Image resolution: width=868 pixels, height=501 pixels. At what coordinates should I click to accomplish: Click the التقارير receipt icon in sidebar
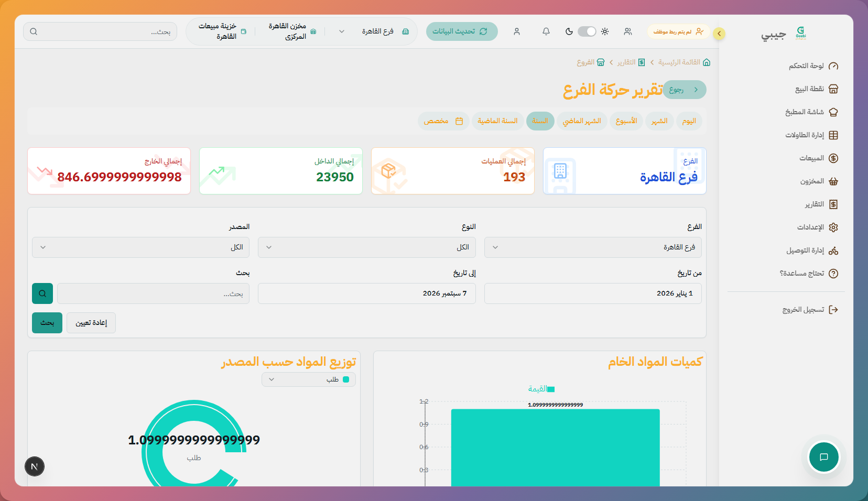[x=833, y=204]
